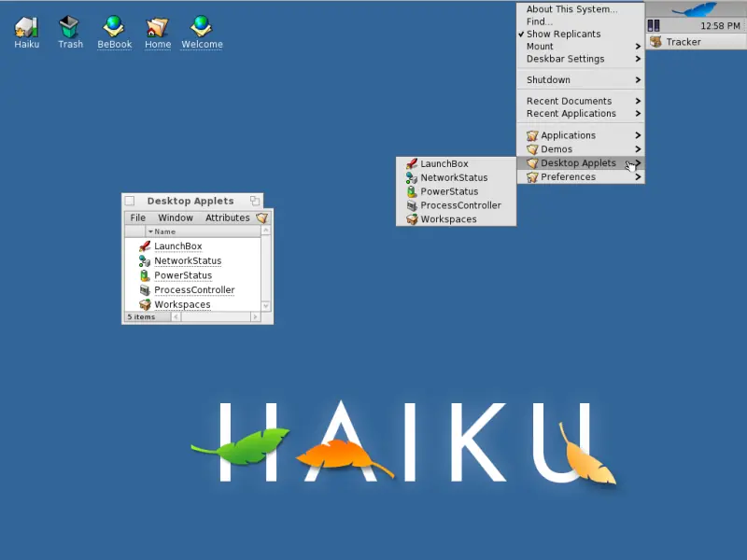
Task: Click the ProcessController replicant in Deskbar tray
Action: pyautogui.click(x=654, y=26)
